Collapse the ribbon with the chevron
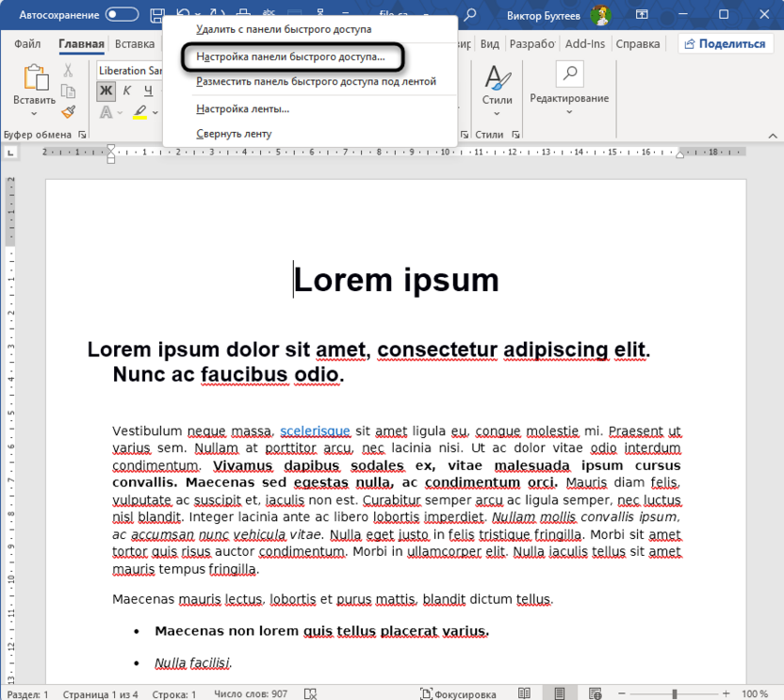The width and height of the screenshot is (784, 700). tap(773, 136)
